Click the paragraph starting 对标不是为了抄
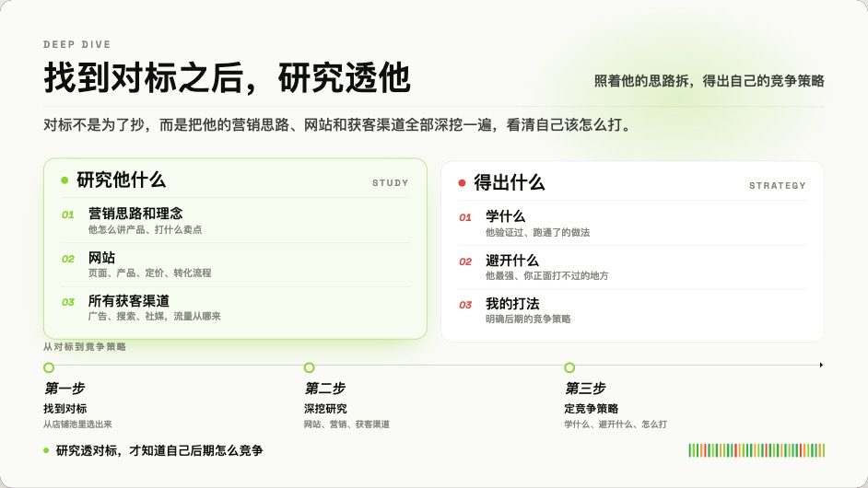The width and height of the screenshot is (868, 488). (337, 125)
